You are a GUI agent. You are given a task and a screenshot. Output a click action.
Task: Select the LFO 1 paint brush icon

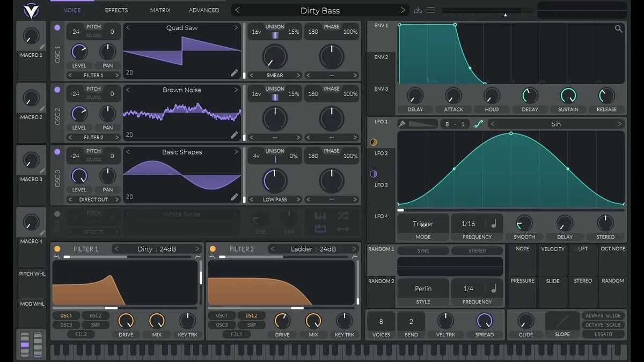402,124
